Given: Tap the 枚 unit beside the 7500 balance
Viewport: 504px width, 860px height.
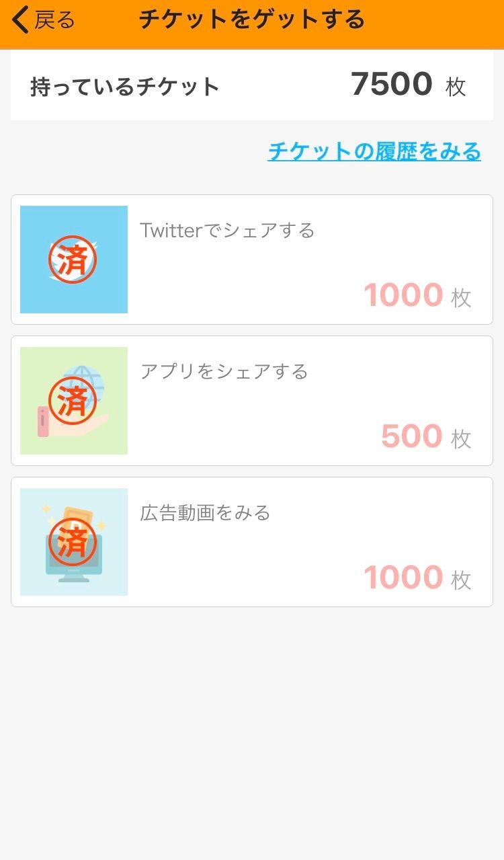Looking at the screenshot, I should [456, 87].
